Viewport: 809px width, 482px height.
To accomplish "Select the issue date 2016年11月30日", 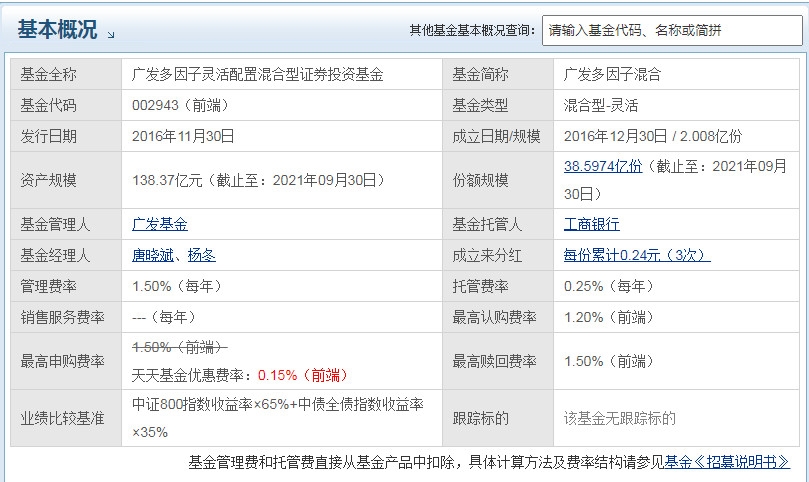I will tap(183, 136).
